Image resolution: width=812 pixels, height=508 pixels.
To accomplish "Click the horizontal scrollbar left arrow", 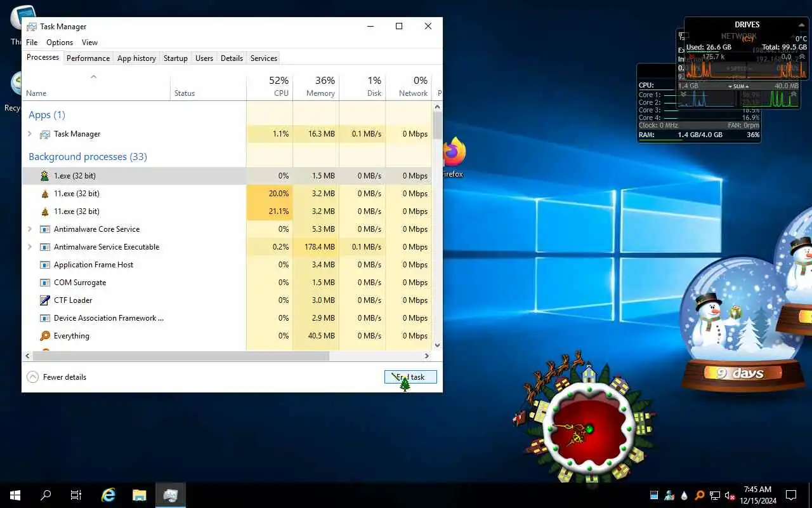I will (27, 356).
